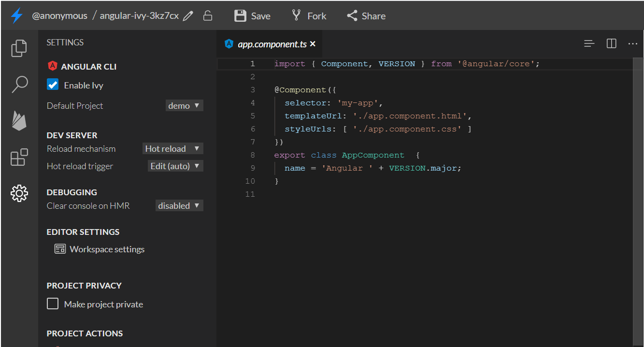Click the Save button
This screenshot has height=347, width=644.
click(x=252, y=16)
